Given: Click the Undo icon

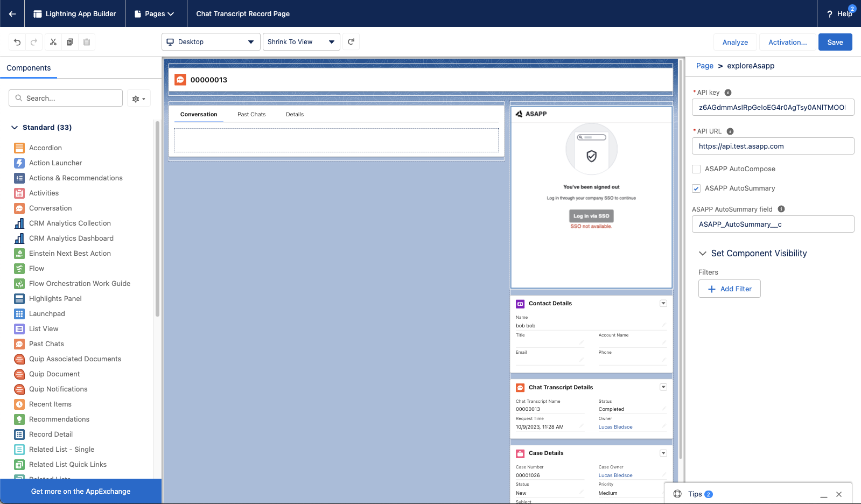Looking at the screenshot, I should point(17,42).
